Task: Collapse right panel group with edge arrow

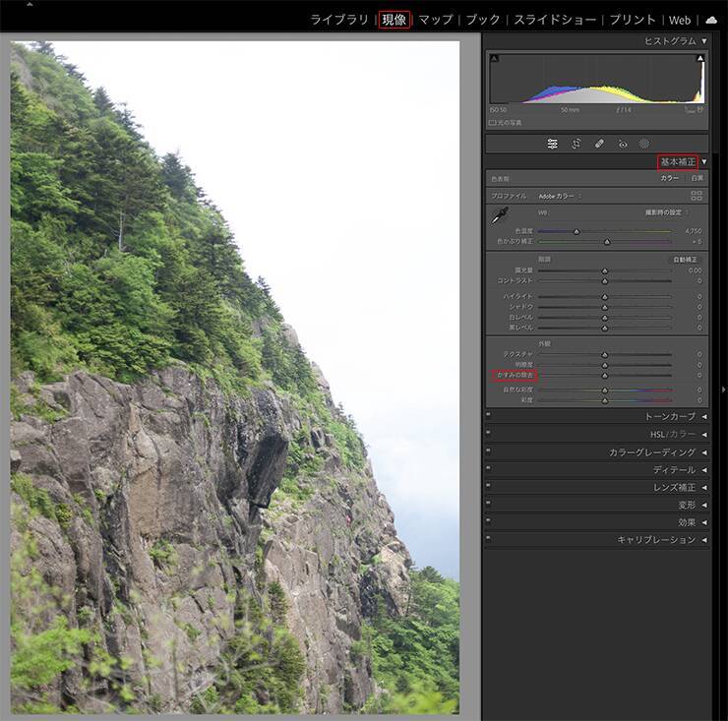Action: pyautogui.click(x=723, y=390)
